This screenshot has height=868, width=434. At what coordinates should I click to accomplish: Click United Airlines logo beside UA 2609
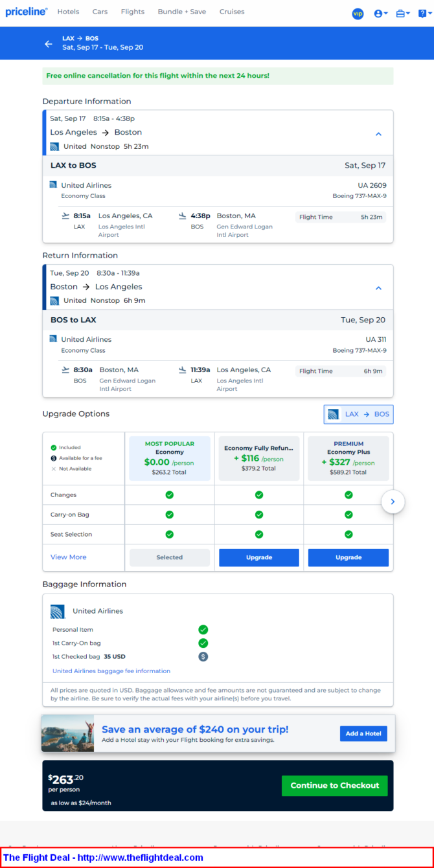(x=53, y=185)
